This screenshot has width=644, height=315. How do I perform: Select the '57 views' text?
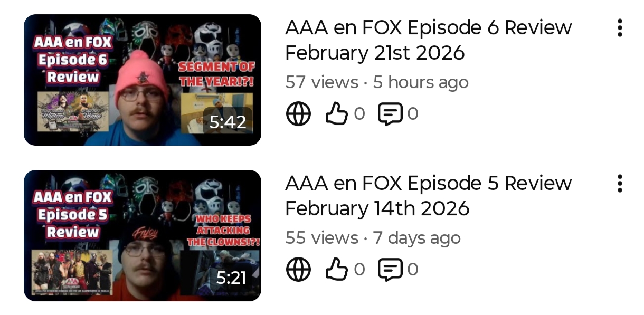(321, 82)
